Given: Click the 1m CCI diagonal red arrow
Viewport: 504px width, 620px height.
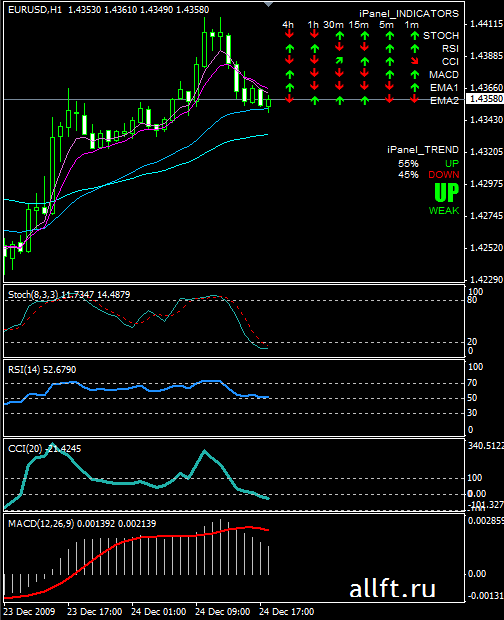Looking at the screenshot, I should coord(414,61).
